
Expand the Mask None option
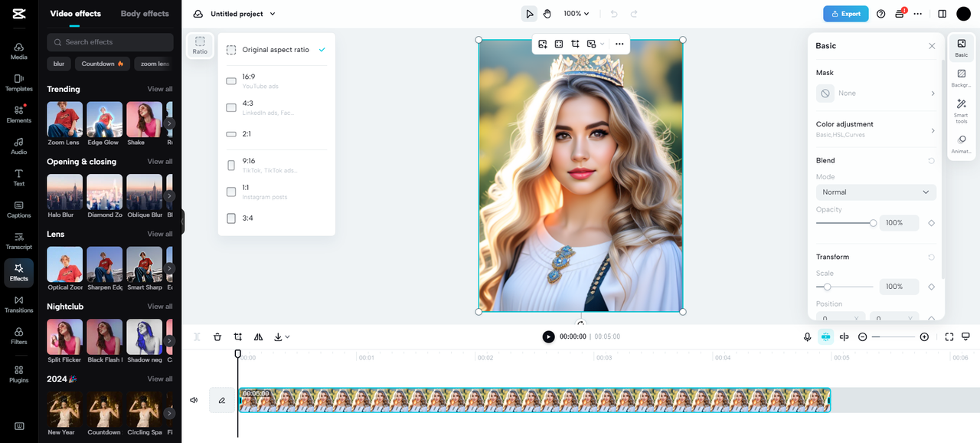coord(876,94)
